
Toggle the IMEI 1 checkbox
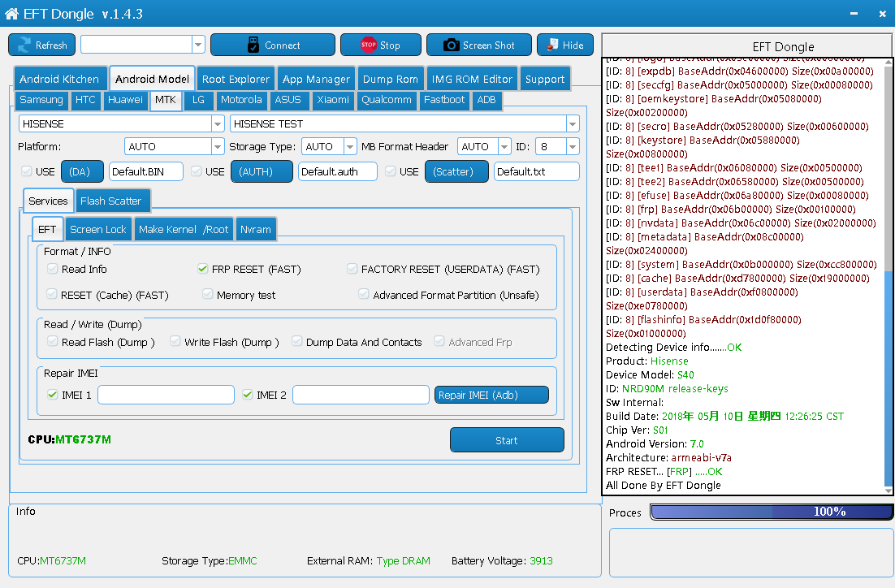pos(53,395)
